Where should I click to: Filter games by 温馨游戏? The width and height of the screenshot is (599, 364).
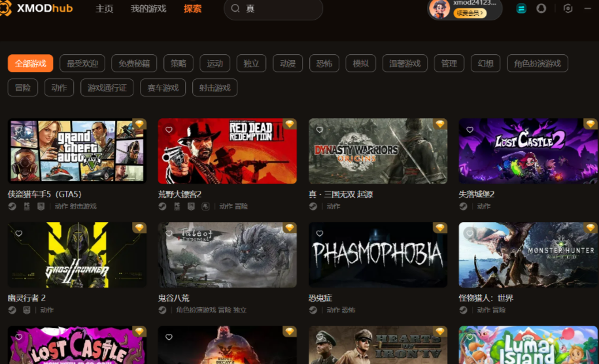click(405, 63)
